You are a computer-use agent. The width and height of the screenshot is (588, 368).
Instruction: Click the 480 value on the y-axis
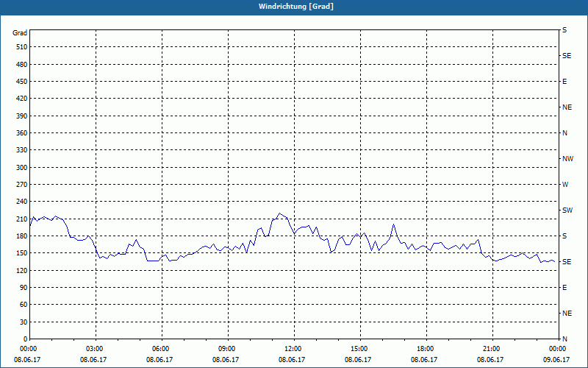pos(22,64)
